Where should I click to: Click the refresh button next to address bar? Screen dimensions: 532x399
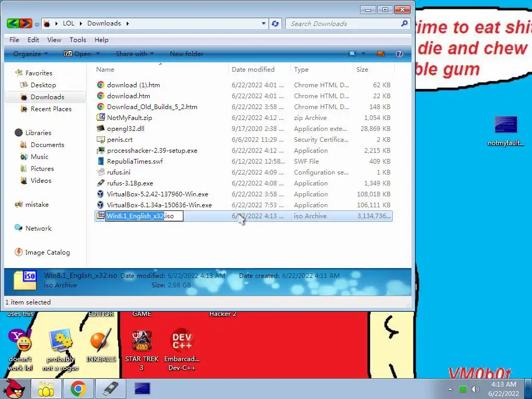coord(275,23)
